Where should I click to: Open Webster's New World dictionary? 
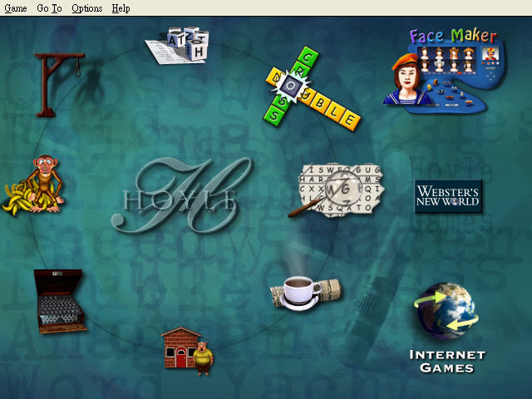coord(448,196)
